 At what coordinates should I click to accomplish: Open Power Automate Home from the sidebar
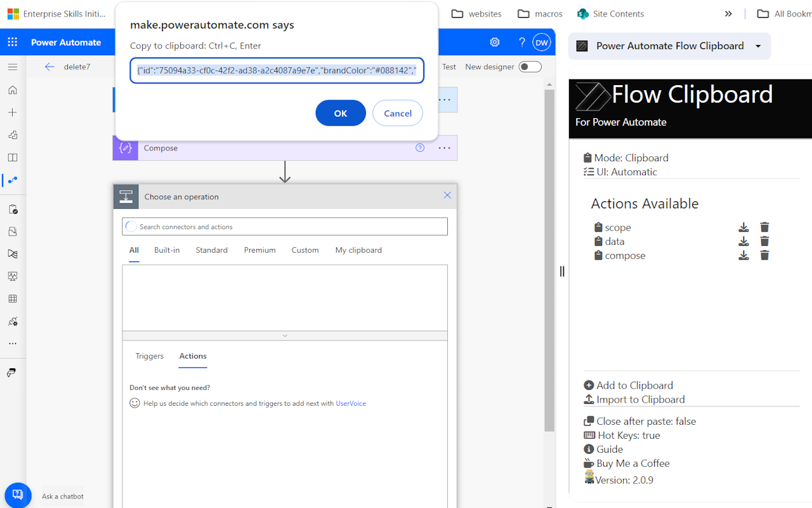click(13, 90)
